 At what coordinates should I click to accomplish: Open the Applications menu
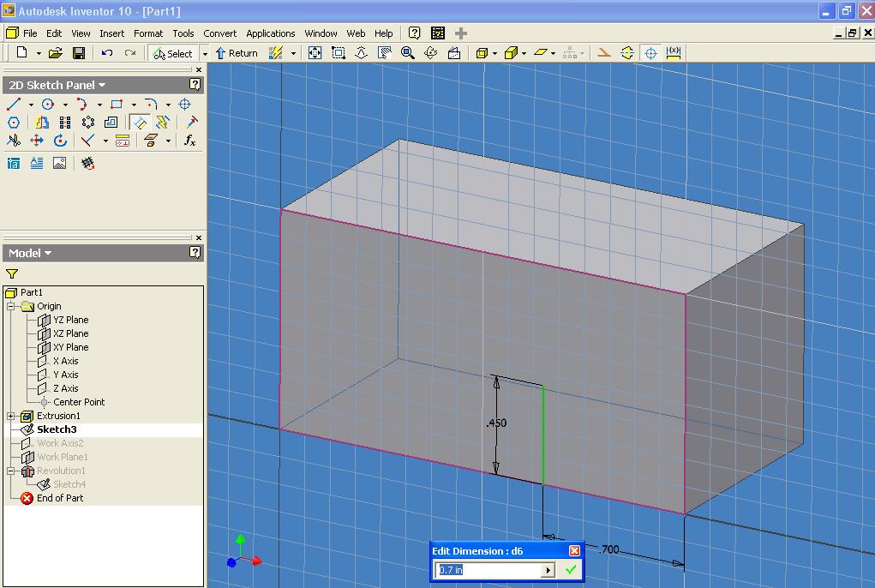pos(271,33)
